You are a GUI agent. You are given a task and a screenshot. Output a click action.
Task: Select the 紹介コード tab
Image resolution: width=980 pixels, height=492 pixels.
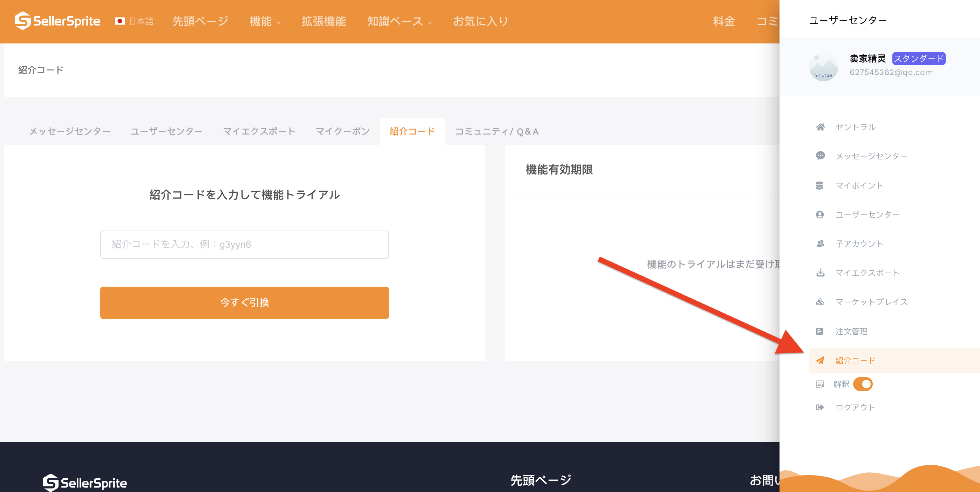pyautogui.click(x=413, y=131)
